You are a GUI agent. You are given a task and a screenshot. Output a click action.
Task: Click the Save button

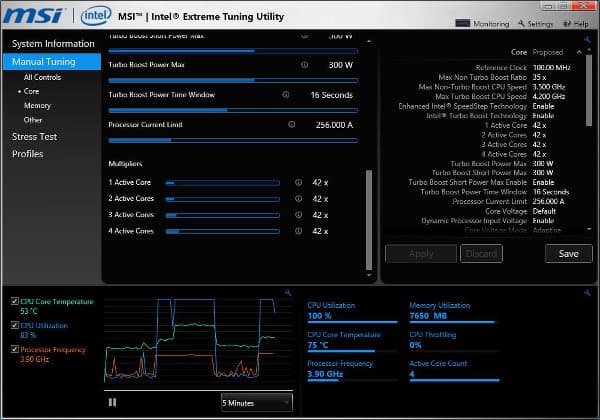coord(569,254)
